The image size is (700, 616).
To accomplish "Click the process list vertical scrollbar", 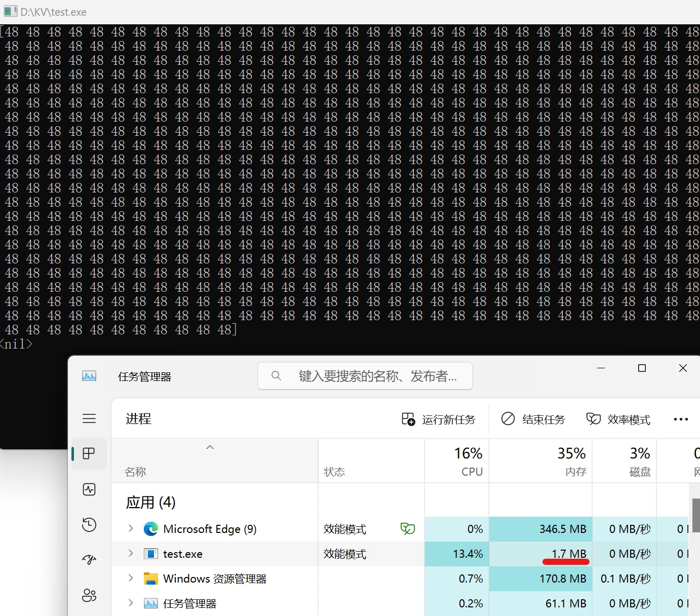I will 696,515.
